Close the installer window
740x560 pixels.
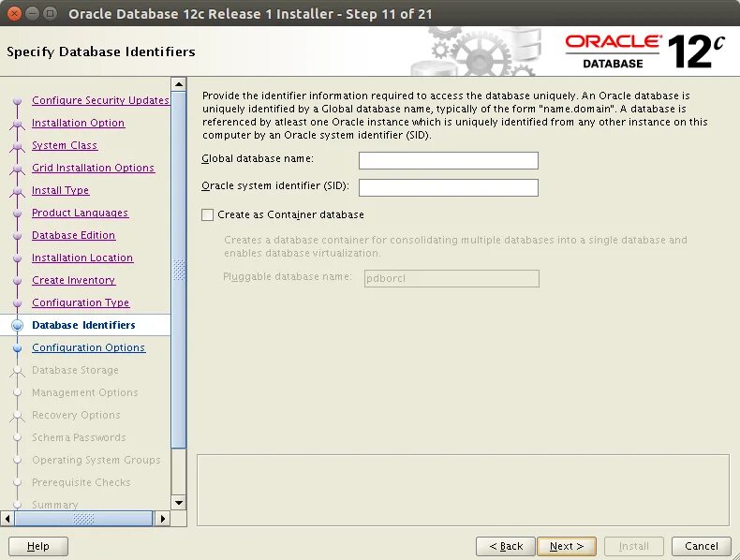pos(15,13)
